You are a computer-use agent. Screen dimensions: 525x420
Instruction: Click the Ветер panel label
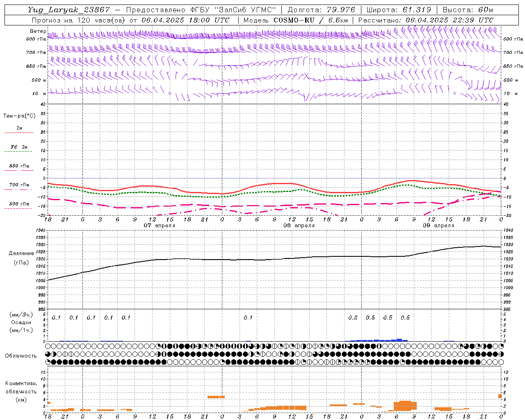(x=38, y=31)
